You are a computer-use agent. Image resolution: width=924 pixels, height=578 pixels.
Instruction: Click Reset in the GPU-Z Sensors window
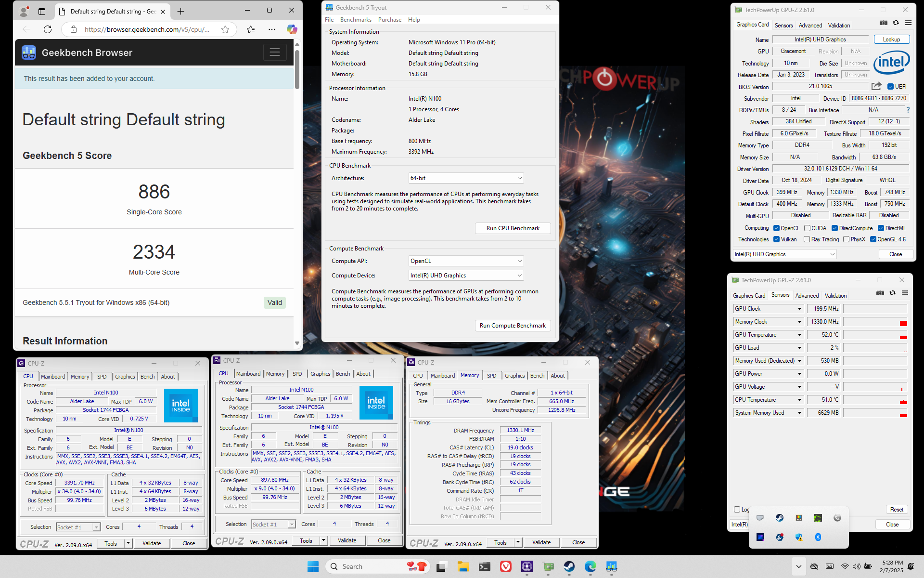click(x=897, y=510)
